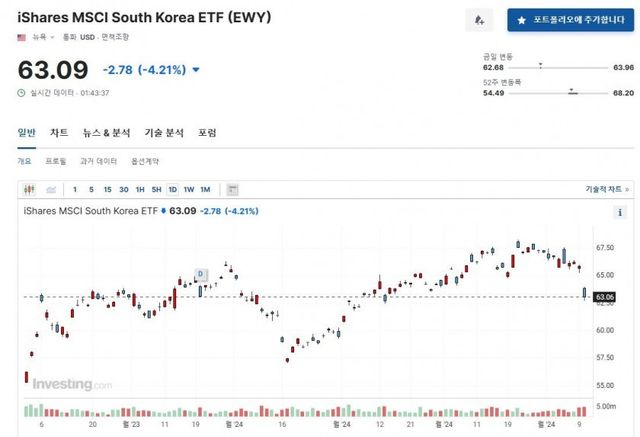
Task: Expand the arrow next to price change
Action: [x=195, y=70]
